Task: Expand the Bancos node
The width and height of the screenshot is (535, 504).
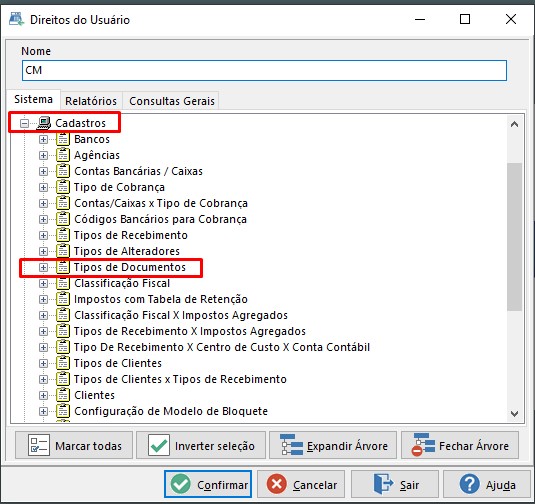Action: point(43,139)
